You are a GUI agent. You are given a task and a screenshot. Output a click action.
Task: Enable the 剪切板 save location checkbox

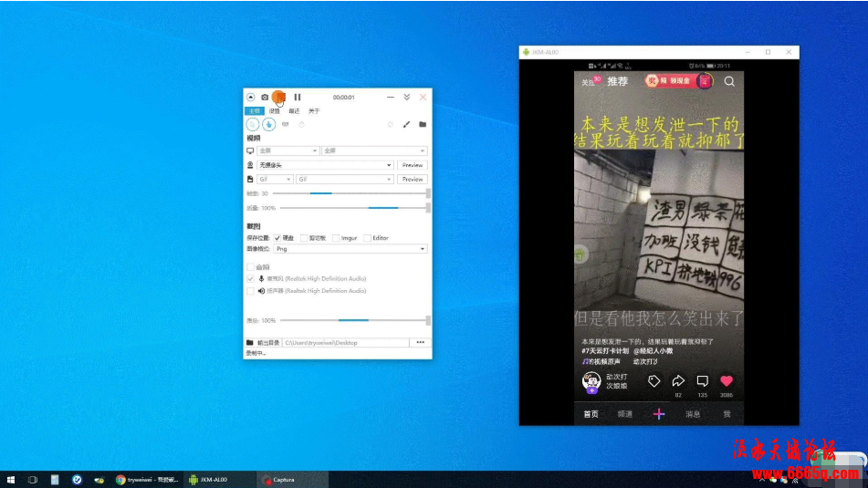304,238
